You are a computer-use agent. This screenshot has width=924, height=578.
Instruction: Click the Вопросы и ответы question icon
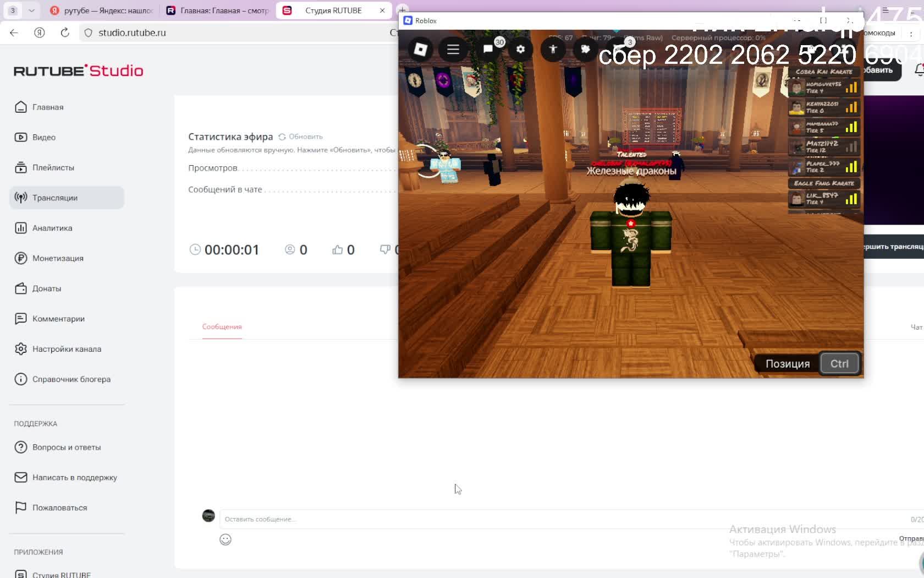(x=21, y=447)
